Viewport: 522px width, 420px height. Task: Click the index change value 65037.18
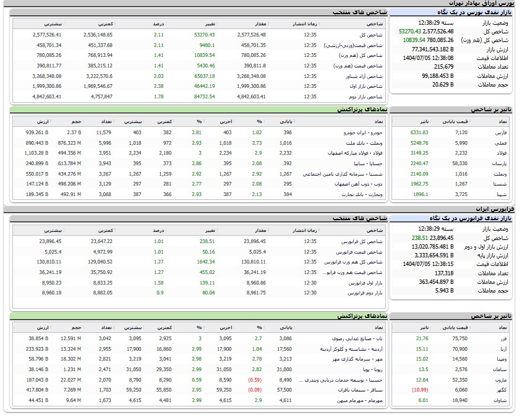pyautogui.click(x=204, y=76)
